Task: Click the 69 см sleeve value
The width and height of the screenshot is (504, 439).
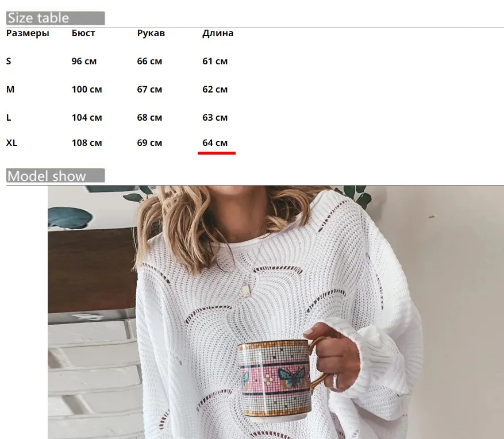Action: [x=149, y=143]
